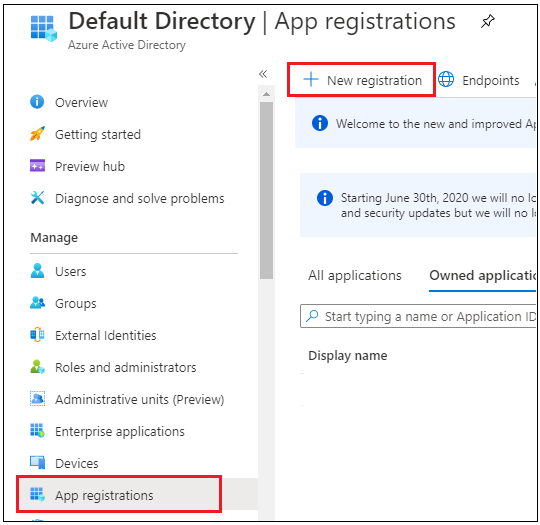Open Enterprise applications
This screenshot has width=540, height=525.
click(x=107, y=431)
